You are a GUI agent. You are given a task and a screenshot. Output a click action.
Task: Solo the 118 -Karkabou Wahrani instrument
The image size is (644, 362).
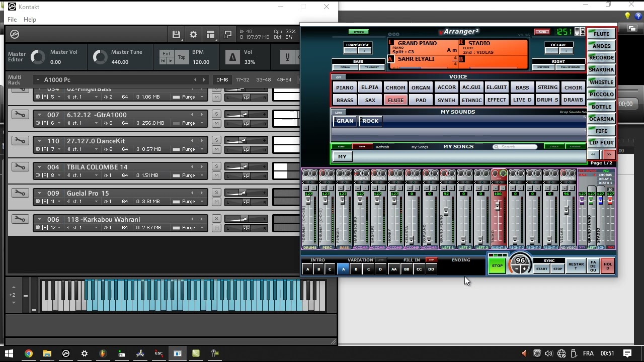[216, 219]
